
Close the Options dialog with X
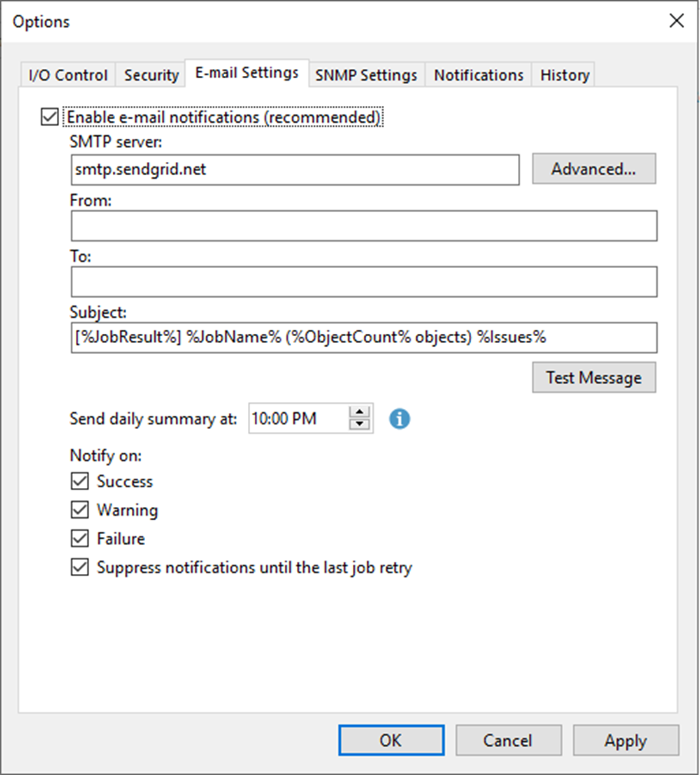(x=676, y=21)
